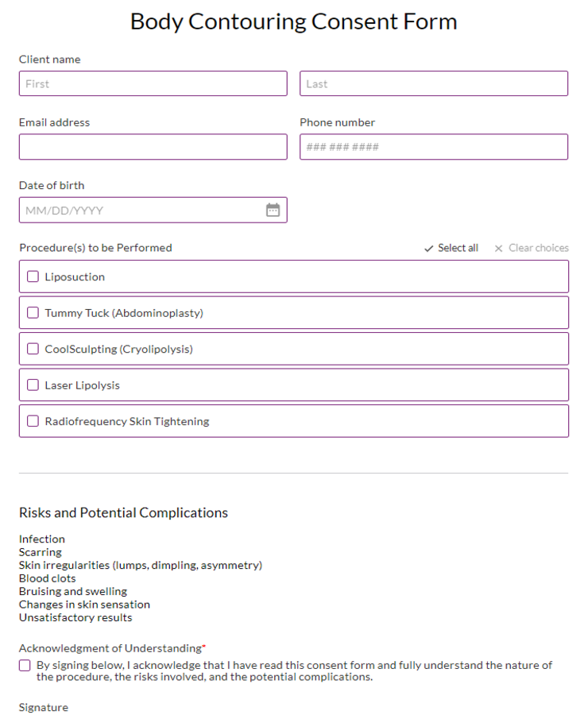Check CoolSculpting (Cryolipolysis) procedure
Image resolution: width=588 pixels, height=715 pixels.
[33, 349]
